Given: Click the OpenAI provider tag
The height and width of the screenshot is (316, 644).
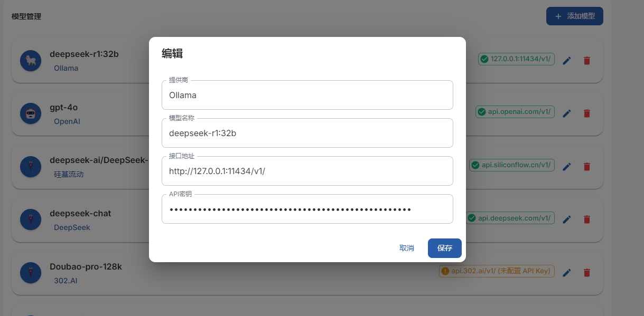Looking at the screenshot, I should click(67, 121).
